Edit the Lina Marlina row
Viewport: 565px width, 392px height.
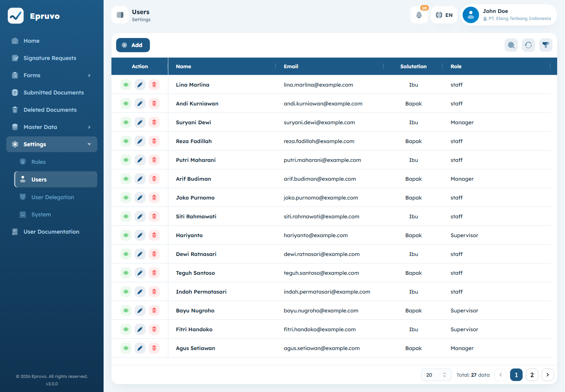[x=140, y=85]
